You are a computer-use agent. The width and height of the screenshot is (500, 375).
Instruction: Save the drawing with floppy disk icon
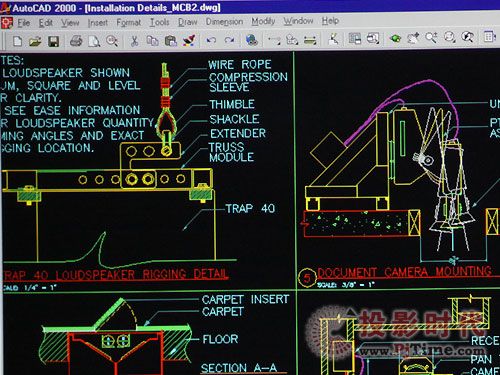point(53,41)
